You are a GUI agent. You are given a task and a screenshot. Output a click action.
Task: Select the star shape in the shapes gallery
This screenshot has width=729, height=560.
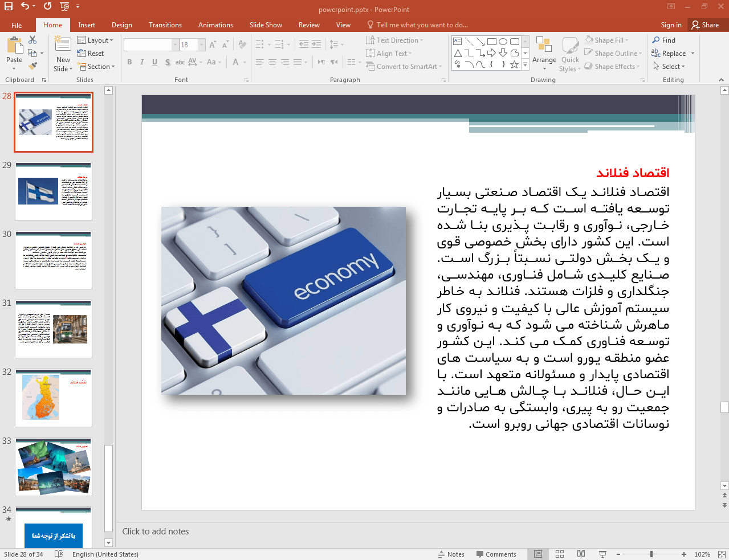click(x=514, y=64)
